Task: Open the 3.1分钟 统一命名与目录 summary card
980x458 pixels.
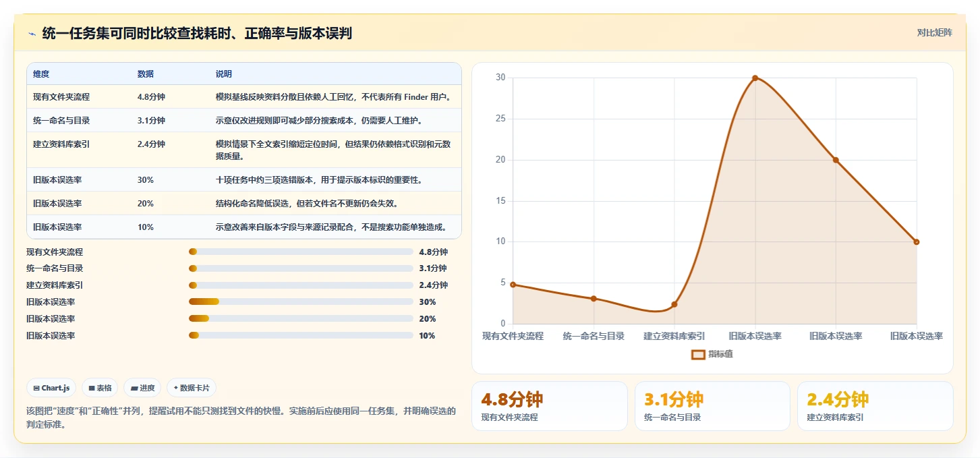Action: click(712, 406)
